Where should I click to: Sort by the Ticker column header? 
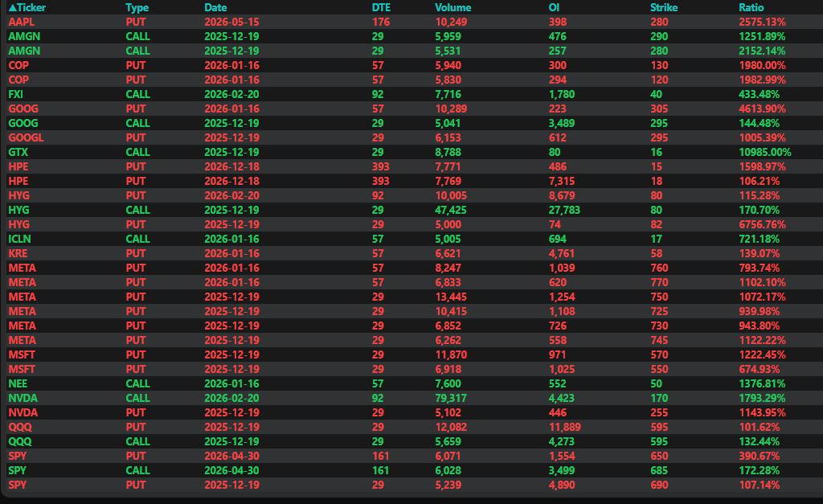click(x=27, y=7)
